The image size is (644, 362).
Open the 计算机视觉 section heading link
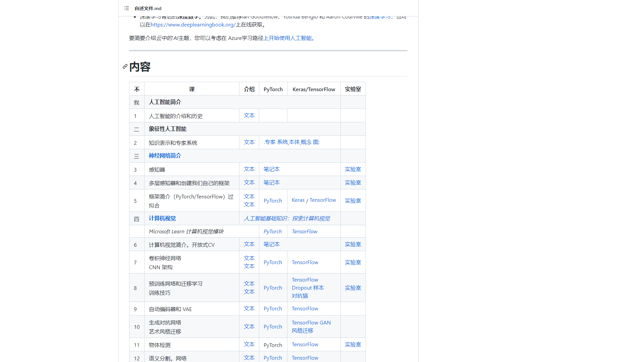[162, 219]
